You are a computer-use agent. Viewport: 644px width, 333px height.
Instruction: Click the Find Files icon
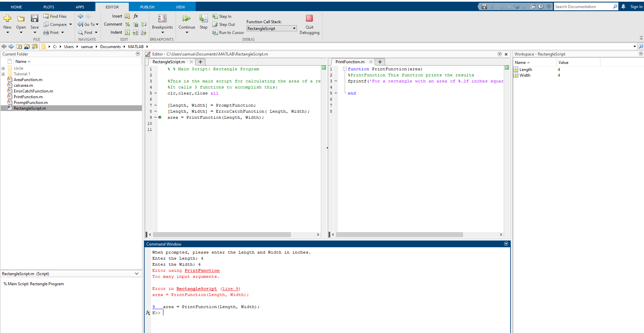(x=46, y=16)
